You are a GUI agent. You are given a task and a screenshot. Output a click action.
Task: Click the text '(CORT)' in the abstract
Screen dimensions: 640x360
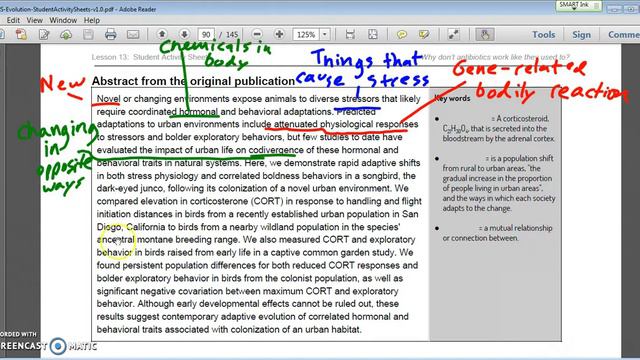pyautogui.click(x=267, y=201)
